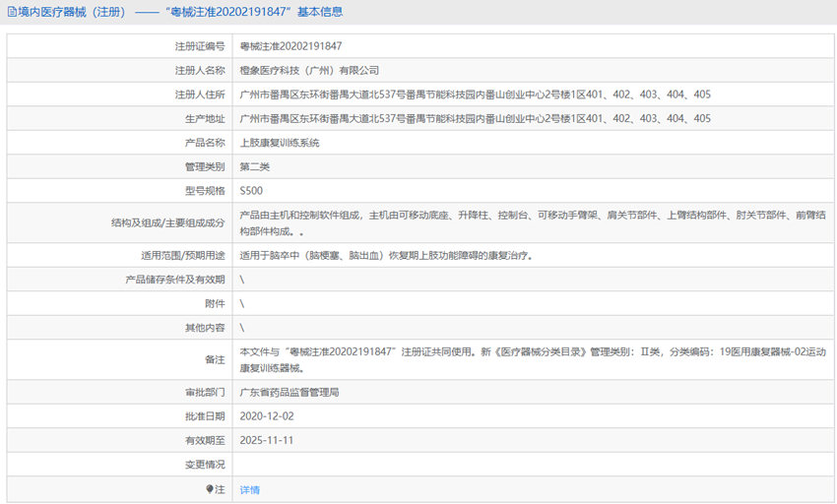
Task: Click the 批准日期 label
Action: coord(205,416)
